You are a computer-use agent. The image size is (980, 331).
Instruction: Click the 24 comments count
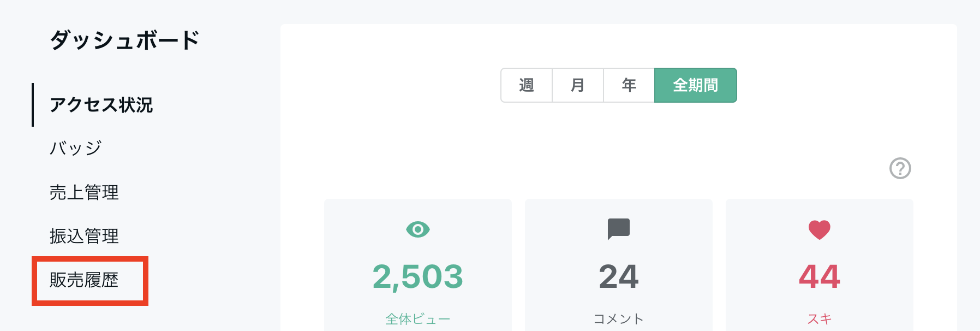point(619,277)
